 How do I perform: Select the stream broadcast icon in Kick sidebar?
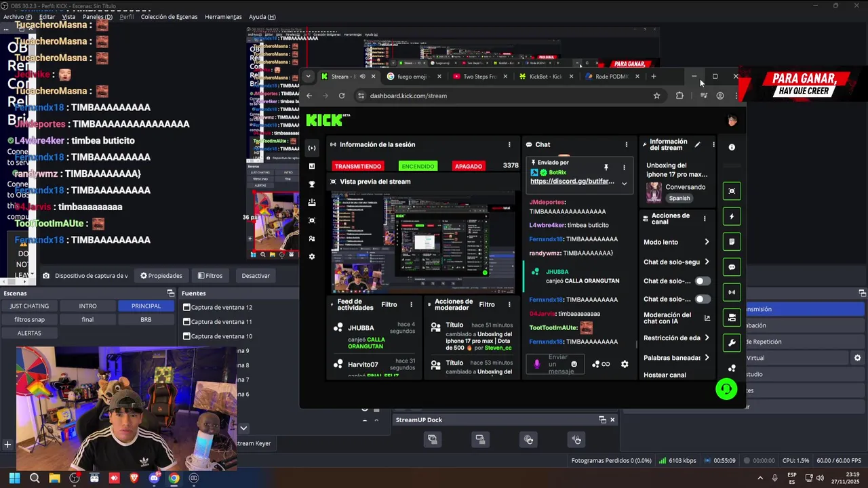click(x=312, y=148)
